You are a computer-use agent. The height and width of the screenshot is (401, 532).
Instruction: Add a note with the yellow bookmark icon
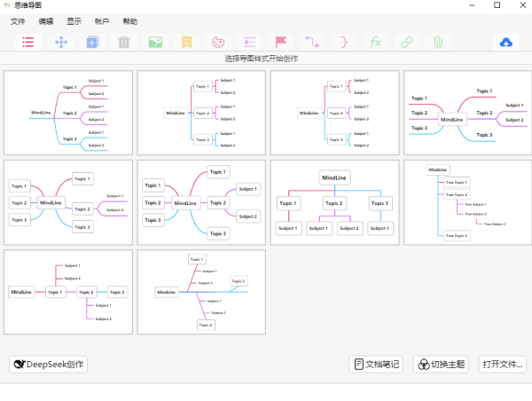(186, 42)
